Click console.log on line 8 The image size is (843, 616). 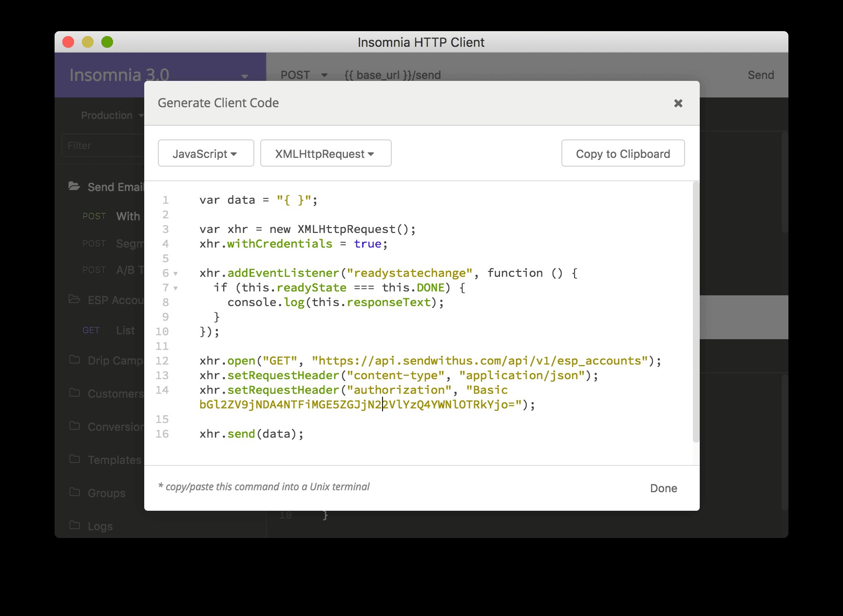coord(266,303)
